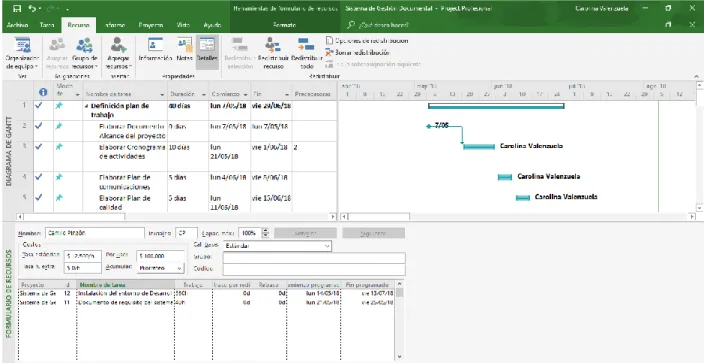Open Customize Quick Access Toolbar dropdown
Screen dimensions: 704x363
(67, 9)
